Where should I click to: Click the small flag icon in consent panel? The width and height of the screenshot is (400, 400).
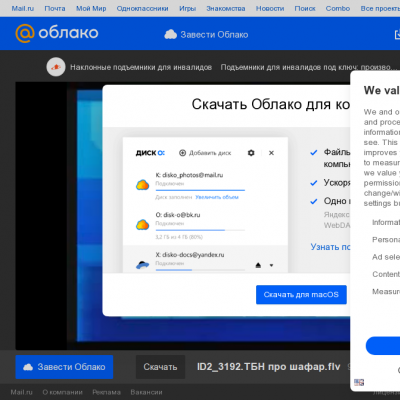(359, 382)
